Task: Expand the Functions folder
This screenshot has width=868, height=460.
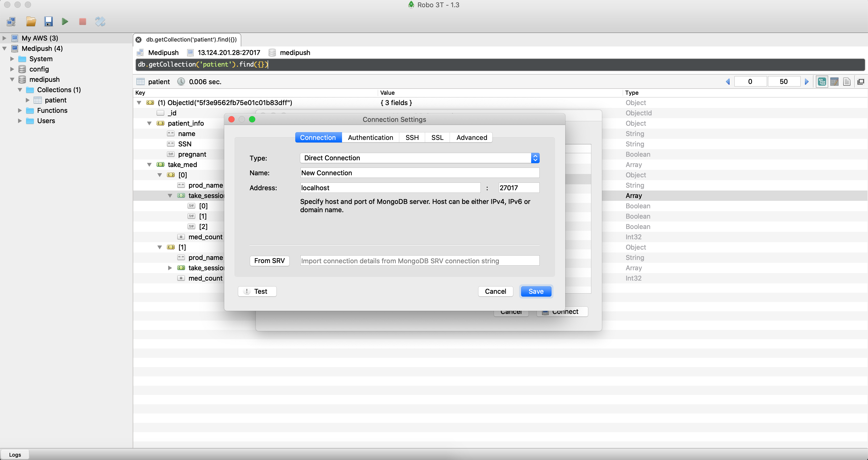Action: [20, 110]
